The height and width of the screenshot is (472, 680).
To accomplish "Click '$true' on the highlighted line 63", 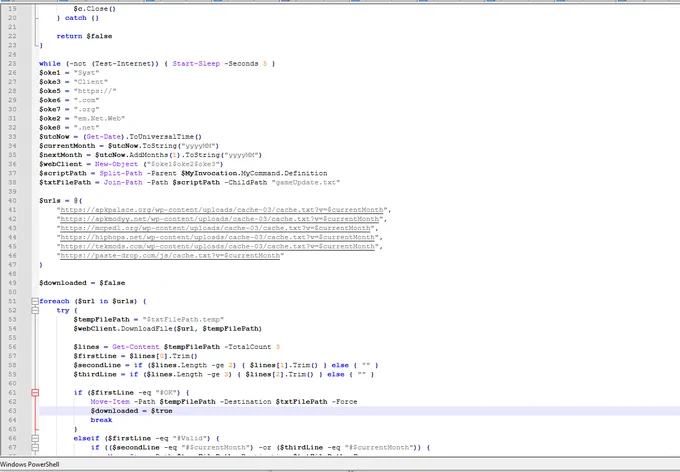I will click(x=162, y=411).
